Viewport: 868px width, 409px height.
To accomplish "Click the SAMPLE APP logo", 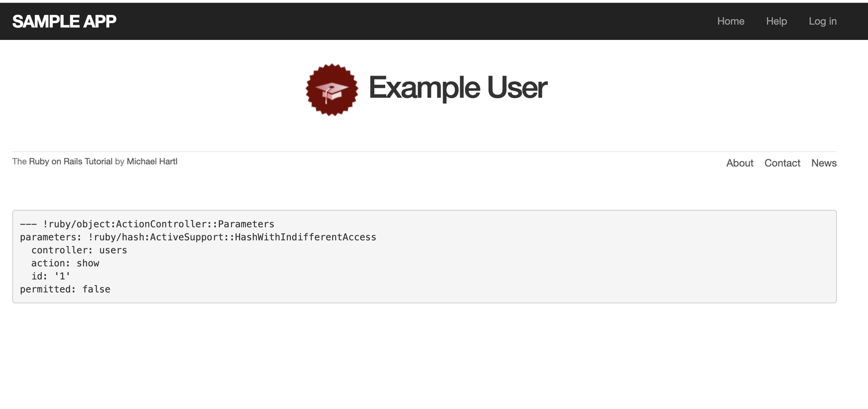I will (64, 21).
